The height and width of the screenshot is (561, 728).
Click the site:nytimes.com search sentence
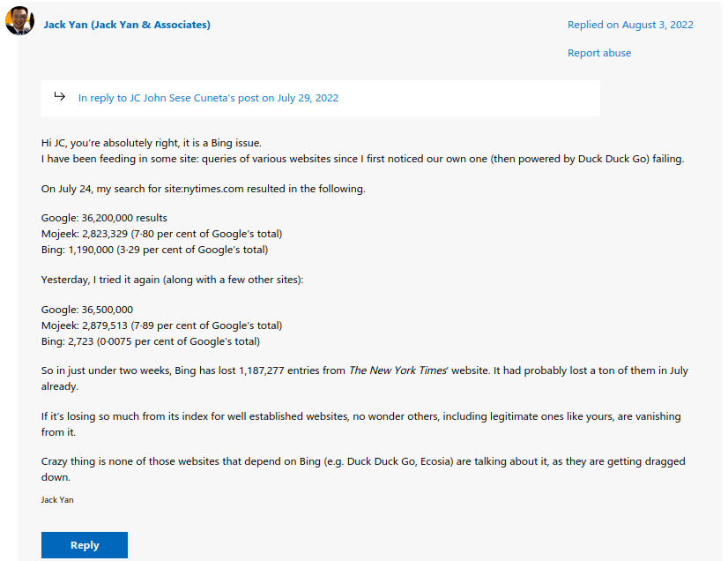(203, 189)
